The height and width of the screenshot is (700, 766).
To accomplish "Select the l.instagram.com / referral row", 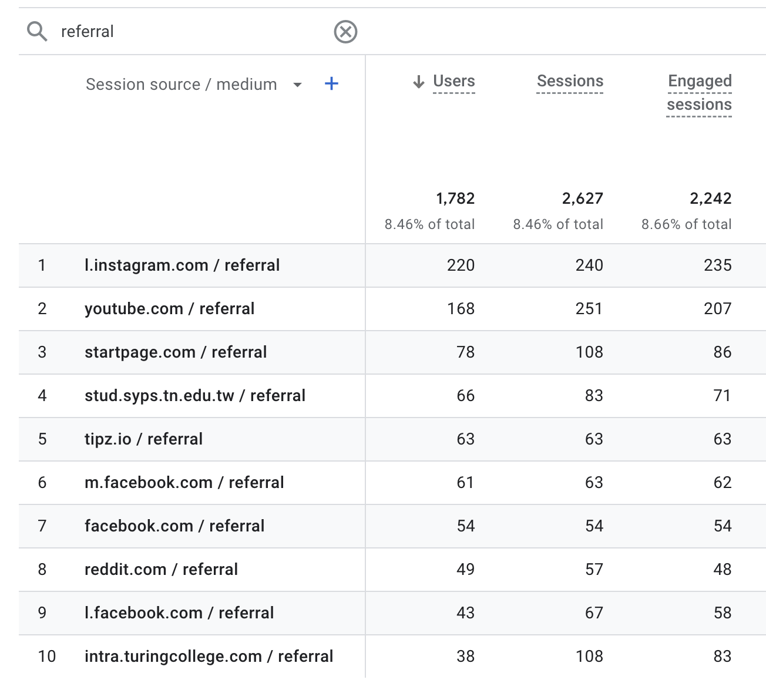I will click(392, 265).
